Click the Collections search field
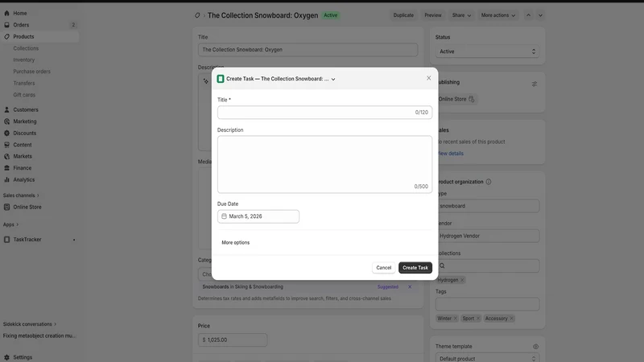 pyautogui.click(x=487, y=266)
